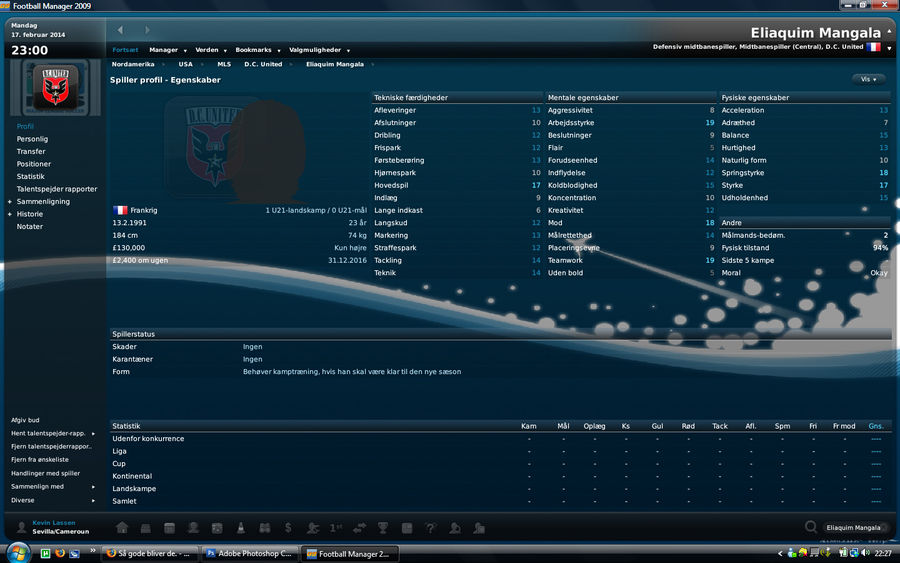Screen dimensions: 900x563
Task: Click the manager avatar beside Kevin Lassen
Action: point(21,527)
